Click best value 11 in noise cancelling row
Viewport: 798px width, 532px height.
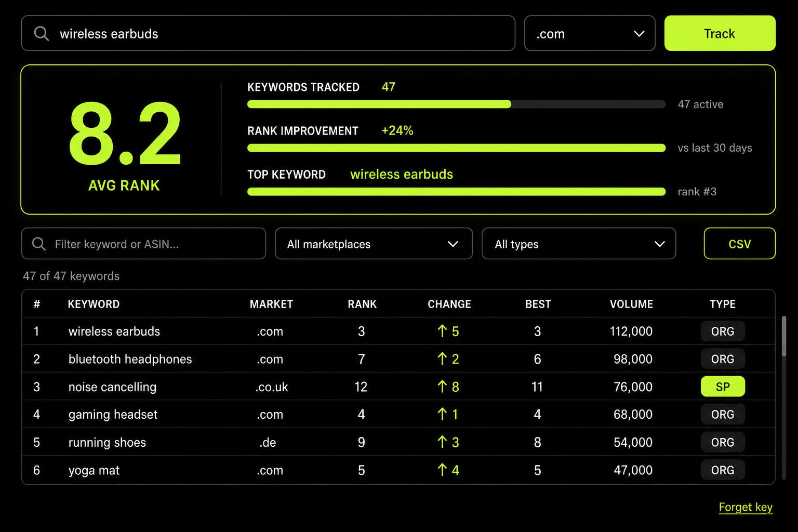537,387
